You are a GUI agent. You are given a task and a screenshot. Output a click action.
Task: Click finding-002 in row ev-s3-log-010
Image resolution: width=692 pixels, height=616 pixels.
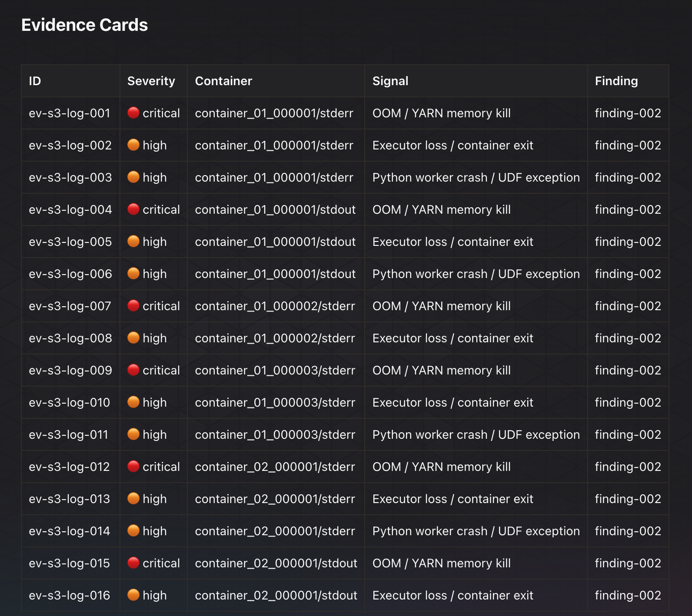[628, 402]
